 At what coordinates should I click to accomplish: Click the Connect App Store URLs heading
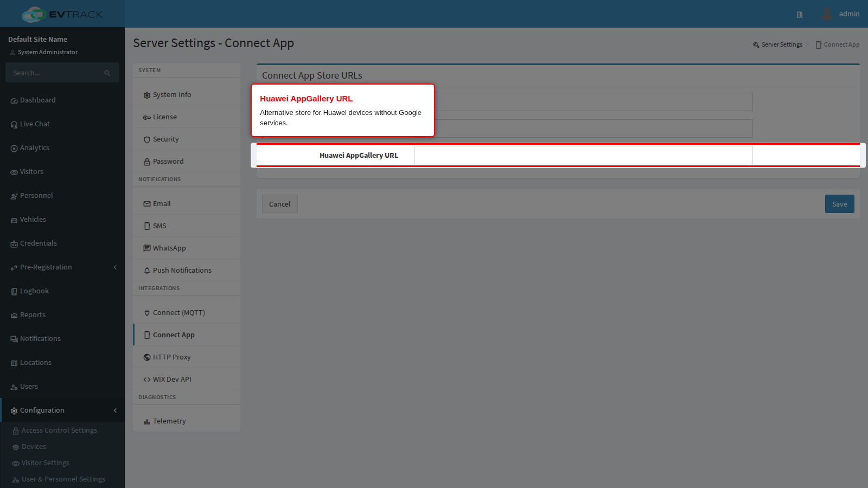[x=312, y=75]
